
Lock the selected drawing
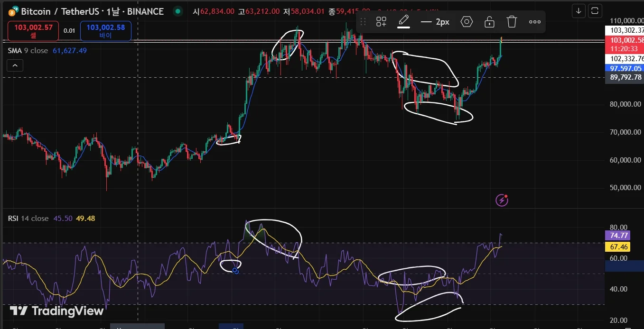(x=489, y=21)
